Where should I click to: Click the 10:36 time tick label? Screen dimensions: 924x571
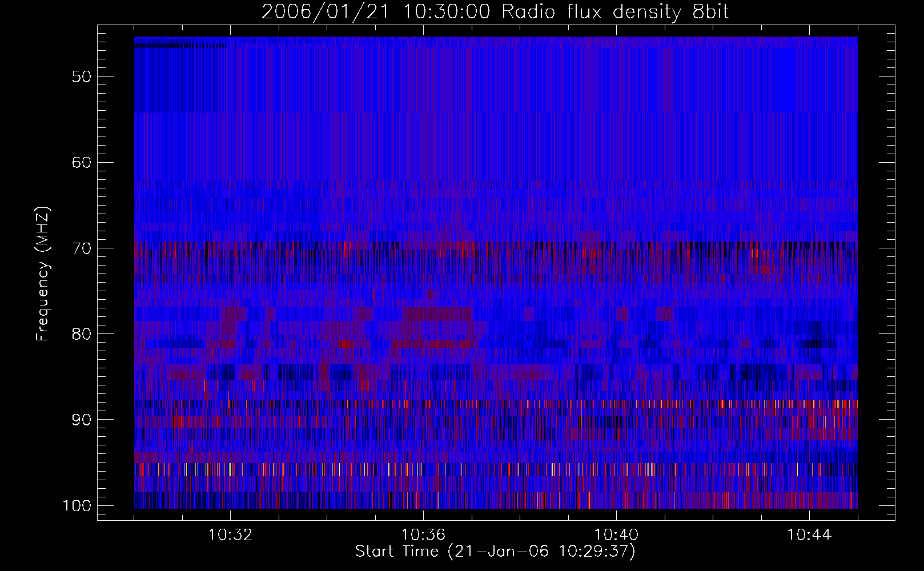423,535
